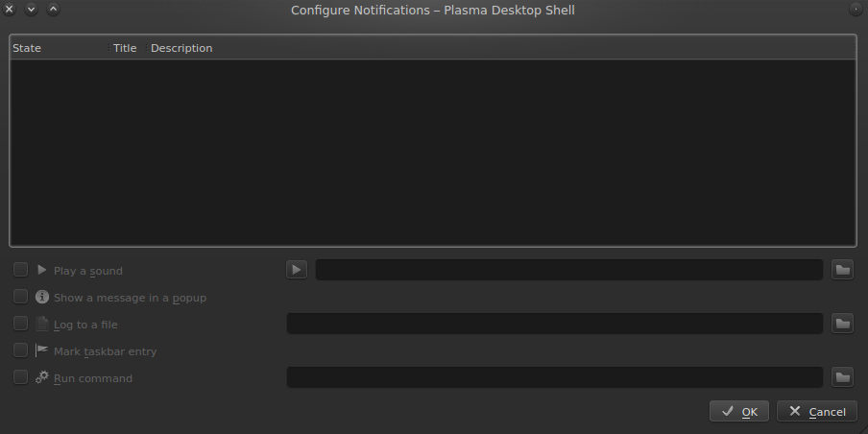Image resolution: width=868 pixels, height=434 pixels.
Task: Click the flag icon beside Mark taskbar entry
Action: 42,350
